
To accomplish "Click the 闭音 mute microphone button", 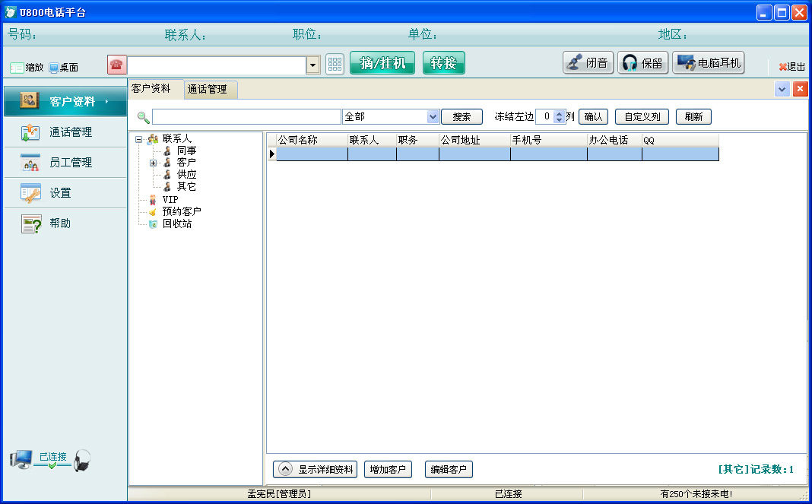I will point(588,62).
